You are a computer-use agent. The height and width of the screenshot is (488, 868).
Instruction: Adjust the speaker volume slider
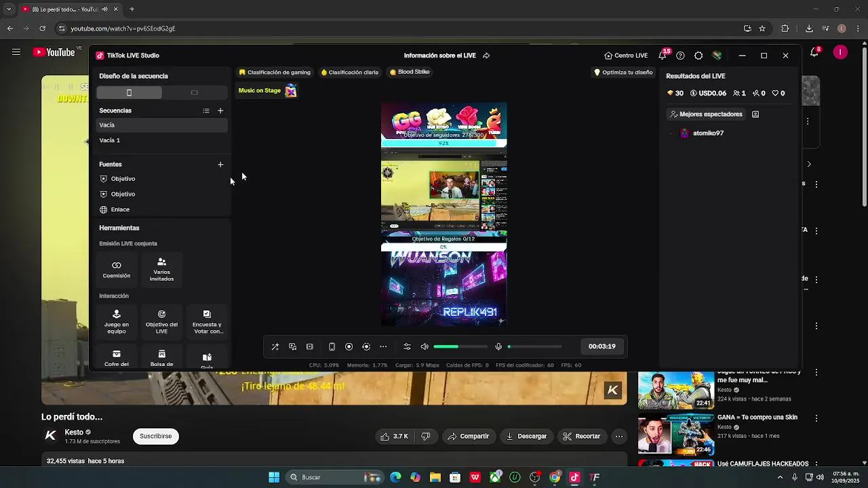460,346
